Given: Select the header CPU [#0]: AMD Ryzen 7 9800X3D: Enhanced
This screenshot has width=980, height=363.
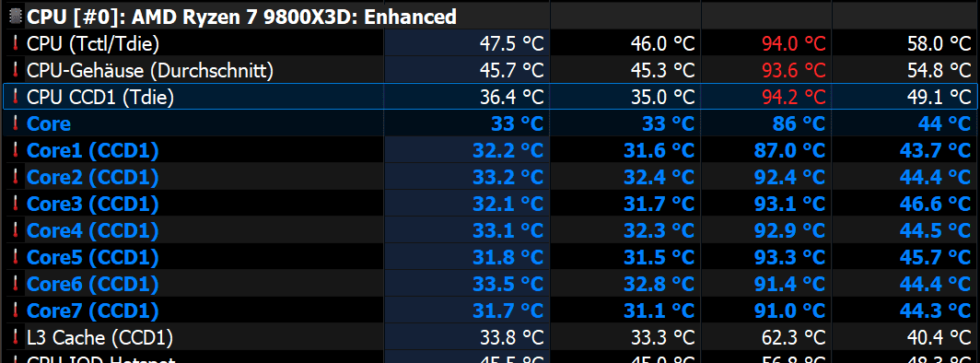Looking at the screenshot, I should tap(242, 17).
